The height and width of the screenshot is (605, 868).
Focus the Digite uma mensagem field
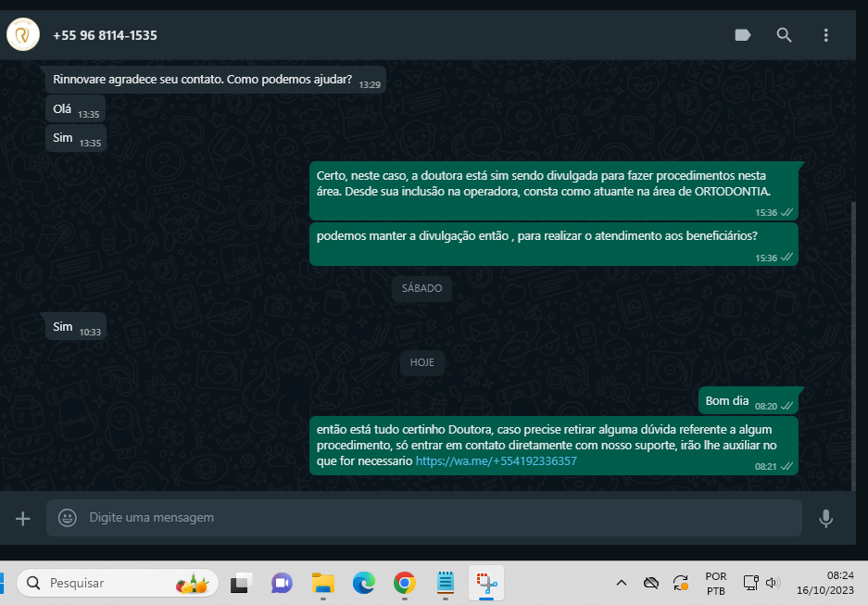pos(423,518)
